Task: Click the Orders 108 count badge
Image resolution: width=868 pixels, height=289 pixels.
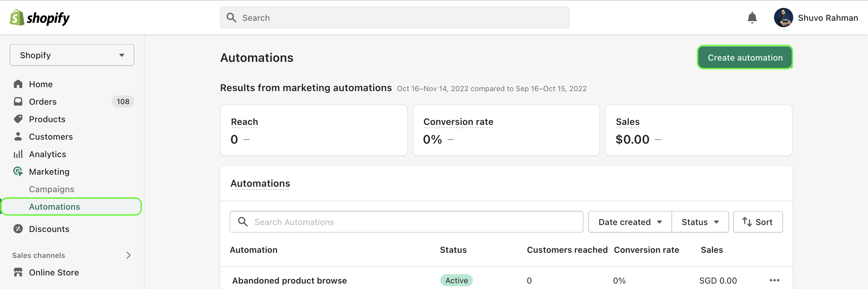Action: [x=123, y=101]
